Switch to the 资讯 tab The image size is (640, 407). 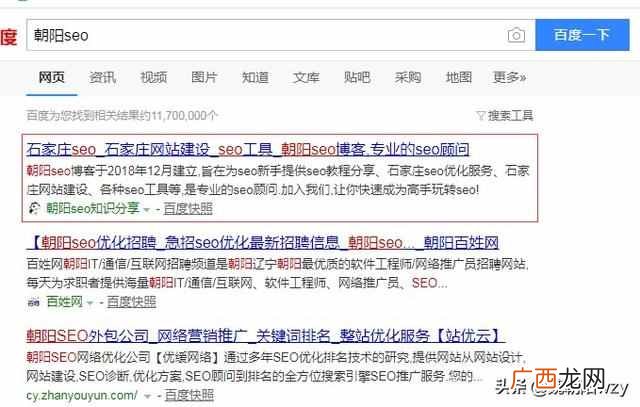(x=102, y=77)
